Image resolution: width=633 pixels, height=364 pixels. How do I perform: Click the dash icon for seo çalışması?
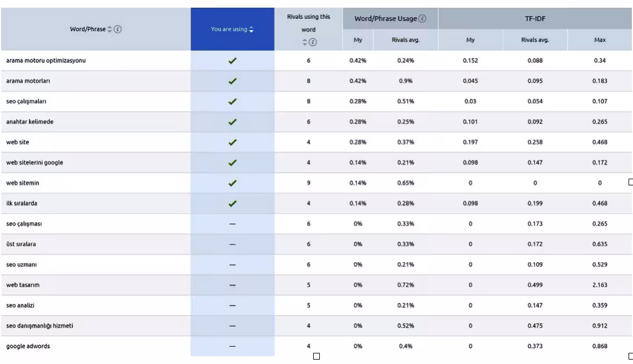point(232,224)
